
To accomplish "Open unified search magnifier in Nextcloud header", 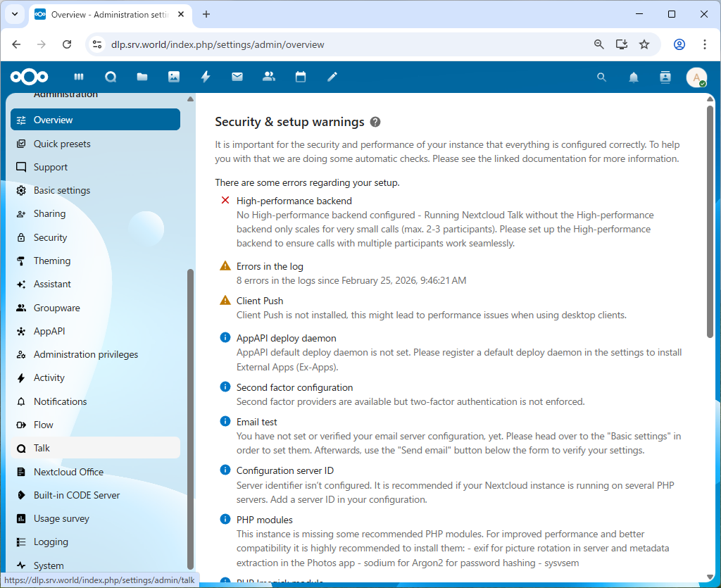I will (x=601, y=77).
